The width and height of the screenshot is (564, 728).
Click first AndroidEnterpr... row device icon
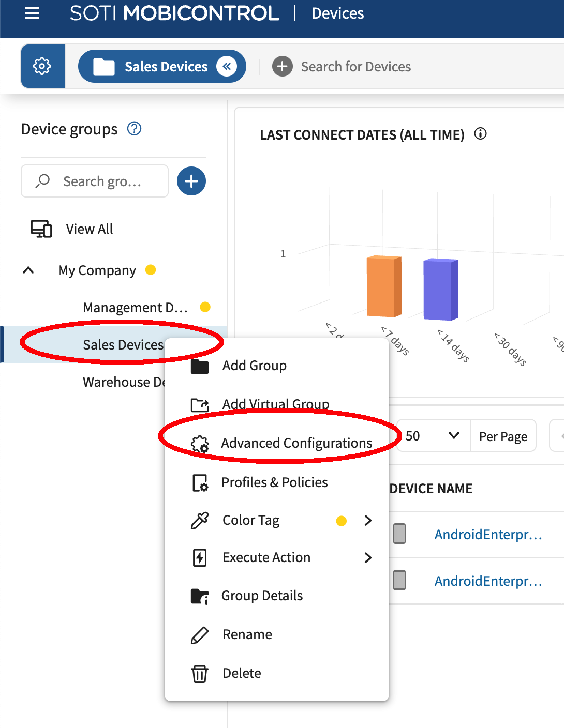pyautogui.click(x=399, y=534)
